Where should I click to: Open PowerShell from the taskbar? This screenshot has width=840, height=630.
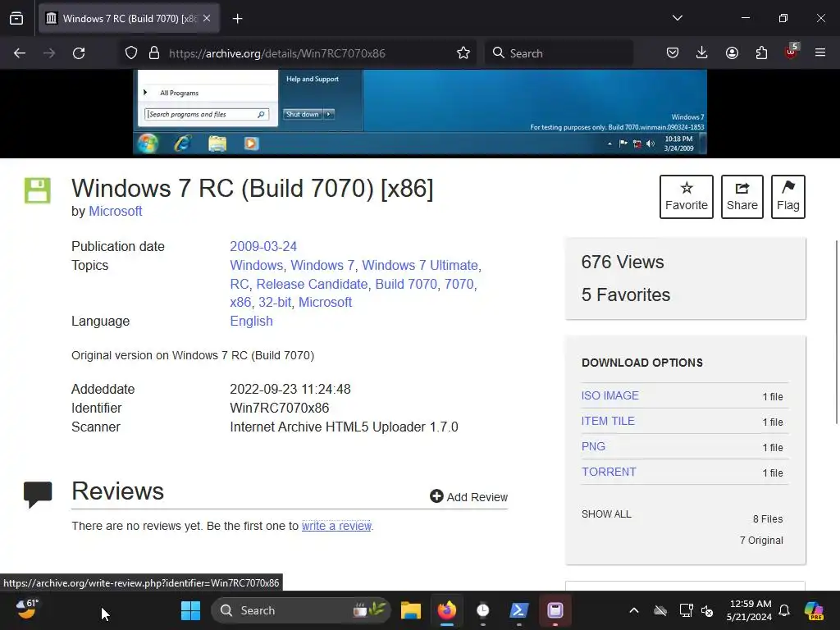[x=518, y=610]
